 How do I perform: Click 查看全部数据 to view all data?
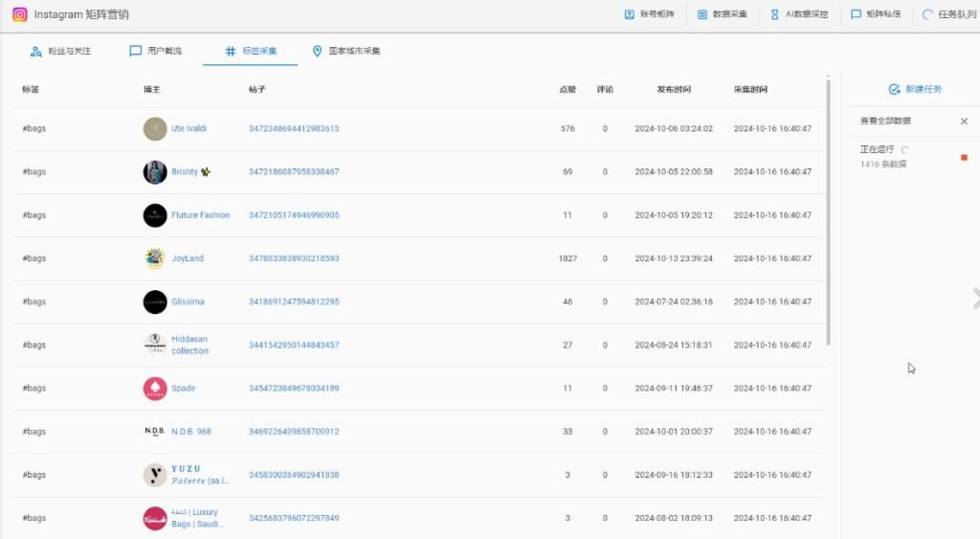tap(885, 122)
